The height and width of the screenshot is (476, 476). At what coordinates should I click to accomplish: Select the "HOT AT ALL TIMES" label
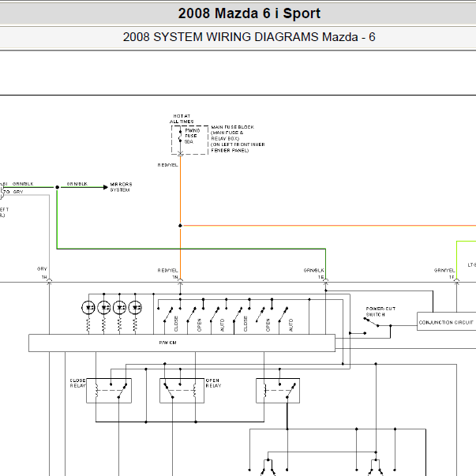click(x=182, y=118)
